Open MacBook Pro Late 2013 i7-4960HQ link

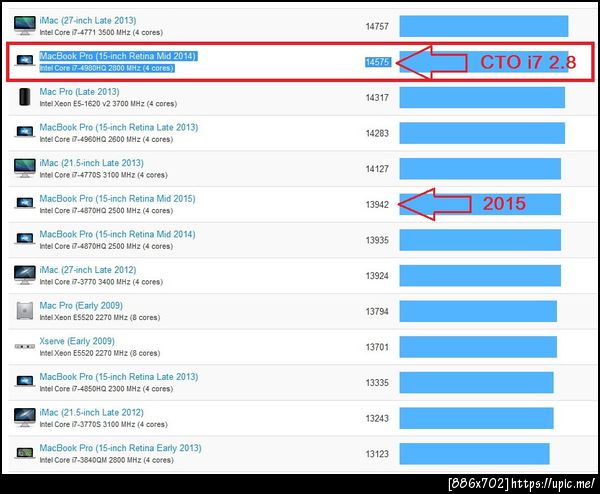pos(119,127)
